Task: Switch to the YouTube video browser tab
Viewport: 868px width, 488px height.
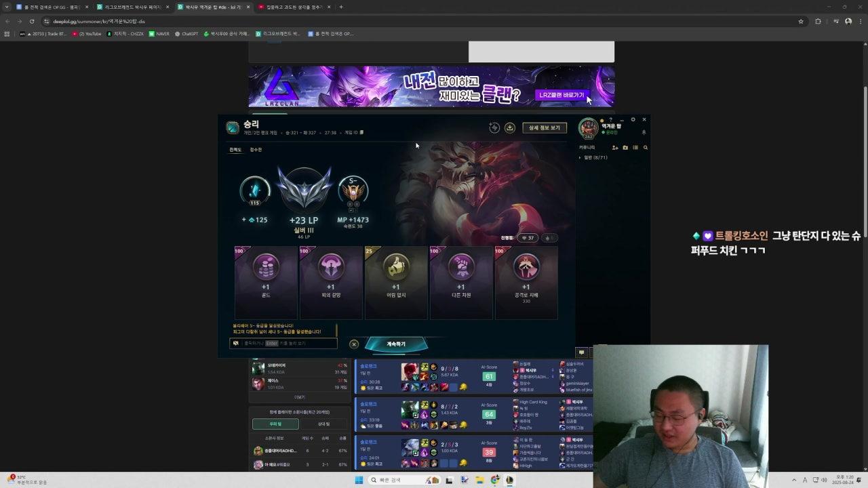Action: click(294, 7)
